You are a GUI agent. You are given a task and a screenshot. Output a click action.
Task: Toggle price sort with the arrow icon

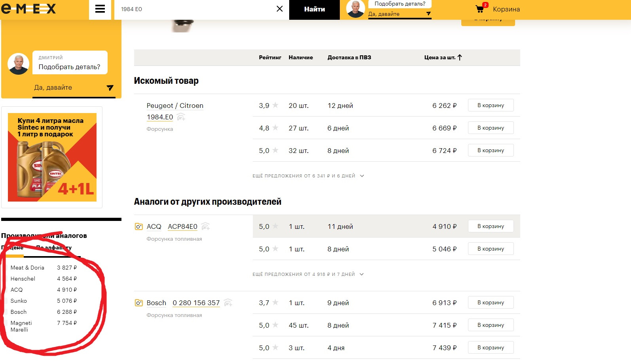(460, 57)
